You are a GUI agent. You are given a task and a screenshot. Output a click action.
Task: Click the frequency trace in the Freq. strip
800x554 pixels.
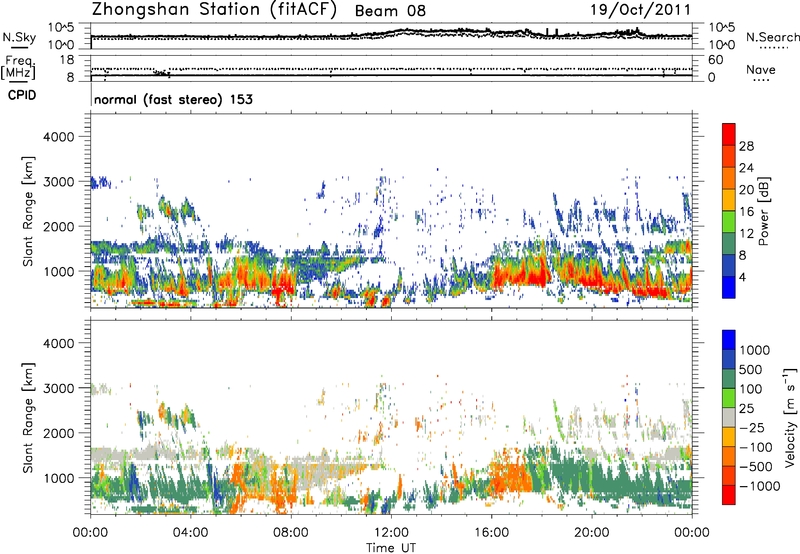click(x=391, y=75)
